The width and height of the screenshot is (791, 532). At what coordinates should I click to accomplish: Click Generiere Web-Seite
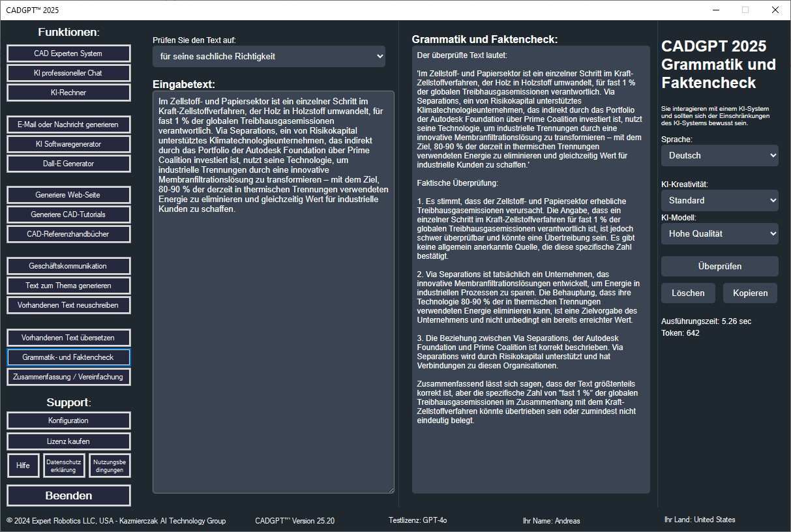click(68, 195)
